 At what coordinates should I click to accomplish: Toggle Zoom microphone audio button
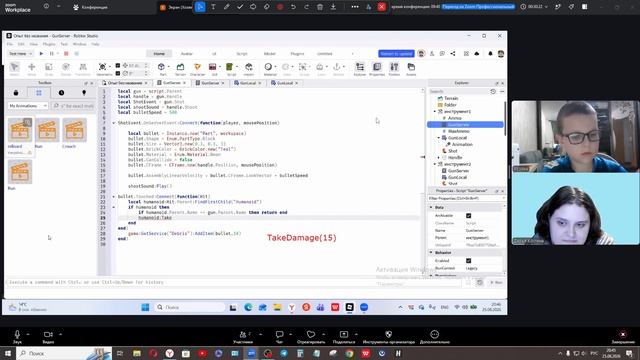point(17,337)
